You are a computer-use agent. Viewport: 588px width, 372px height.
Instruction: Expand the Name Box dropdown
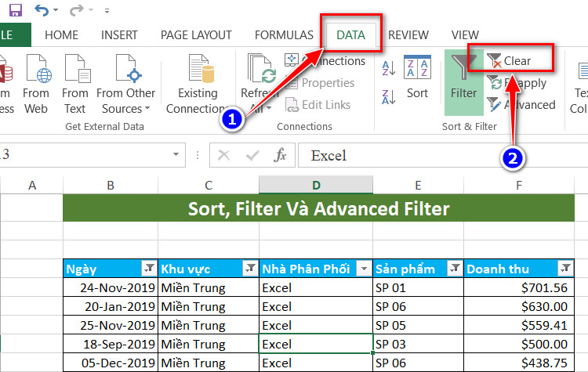pos(176,154)
